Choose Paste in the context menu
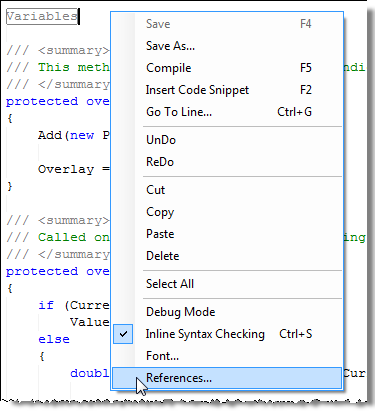This screenshot has width=375, height=411. coord(227,234)
